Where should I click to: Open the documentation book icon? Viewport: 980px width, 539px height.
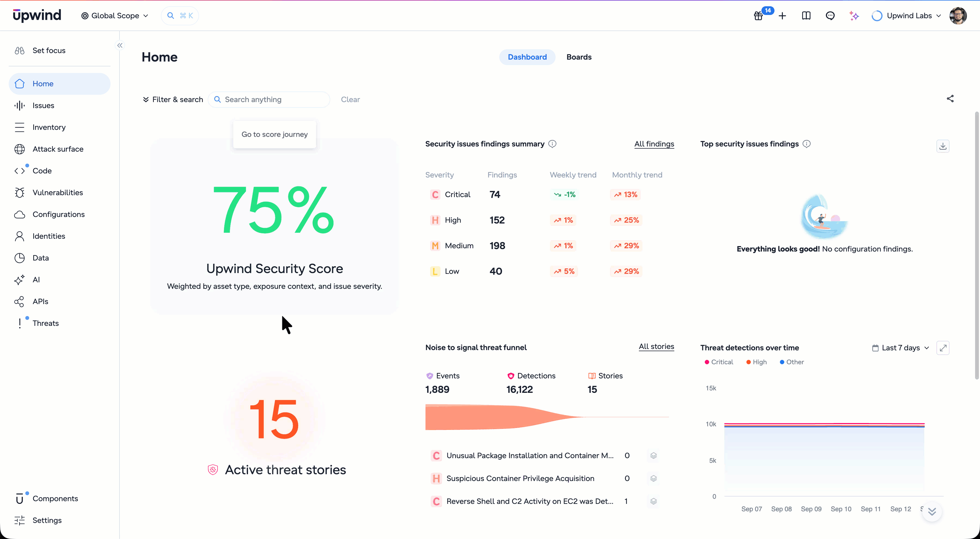point(806,16)
